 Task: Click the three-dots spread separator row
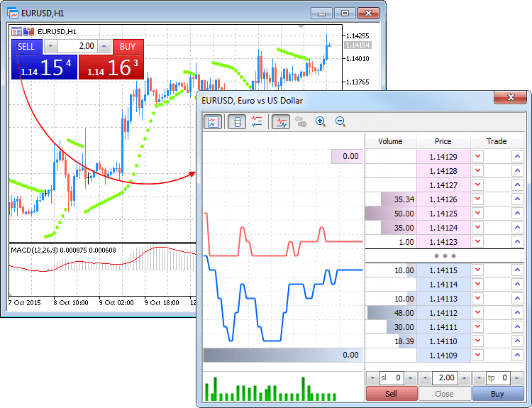445,256
